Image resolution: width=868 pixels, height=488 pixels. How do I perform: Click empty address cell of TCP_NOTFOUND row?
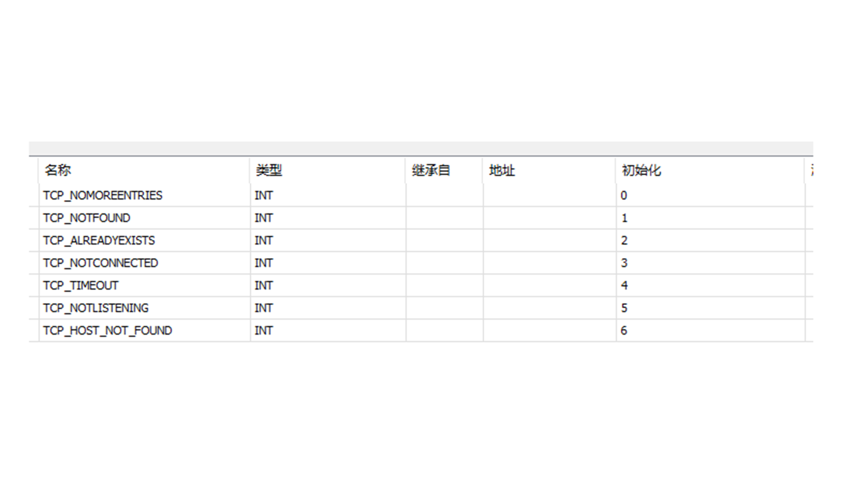point(549,218)
